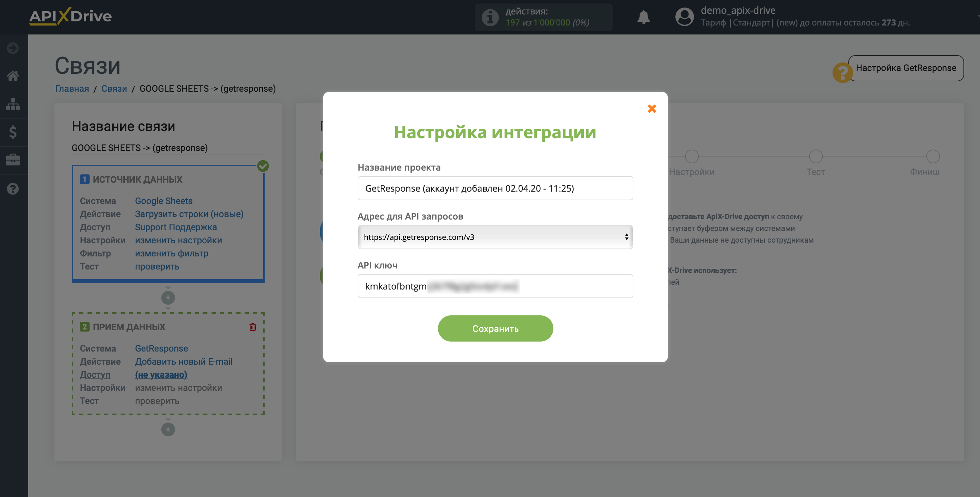
Task: Open the billing dollar sidebar icon
Action: (13, 132)
